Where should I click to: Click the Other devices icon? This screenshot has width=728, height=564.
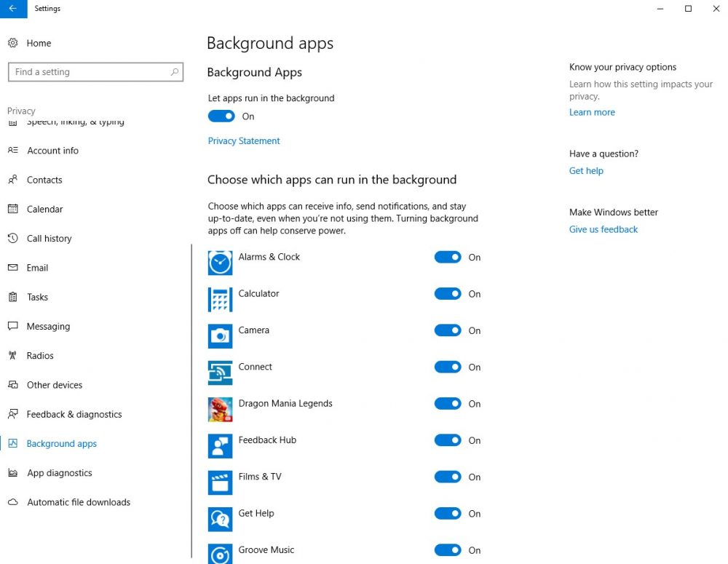coord(13,385)
